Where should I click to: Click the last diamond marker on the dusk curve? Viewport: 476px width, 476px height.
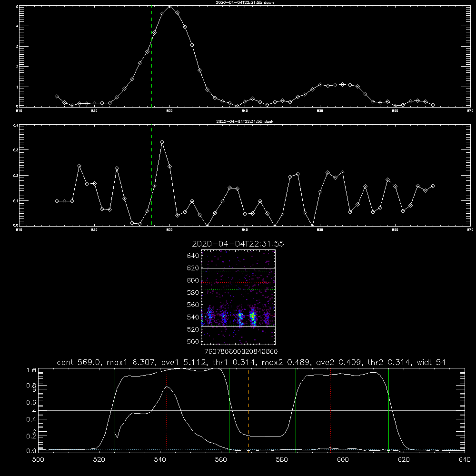pos(433,186)
